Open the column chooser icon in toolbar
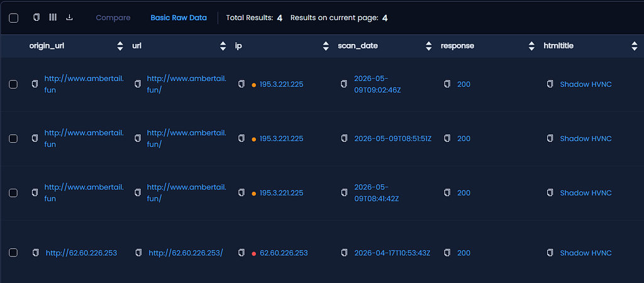 pyautogui.click(x=53, y=17)
